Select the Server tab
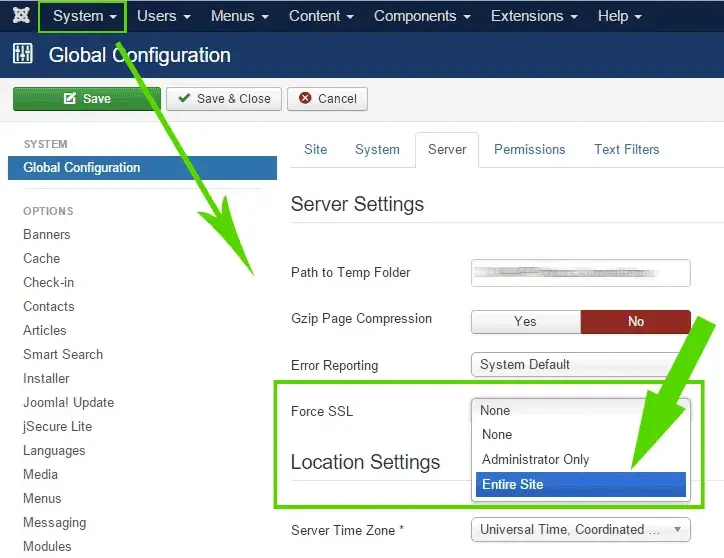Screen dimensions: 724x558 click(447, 150)
